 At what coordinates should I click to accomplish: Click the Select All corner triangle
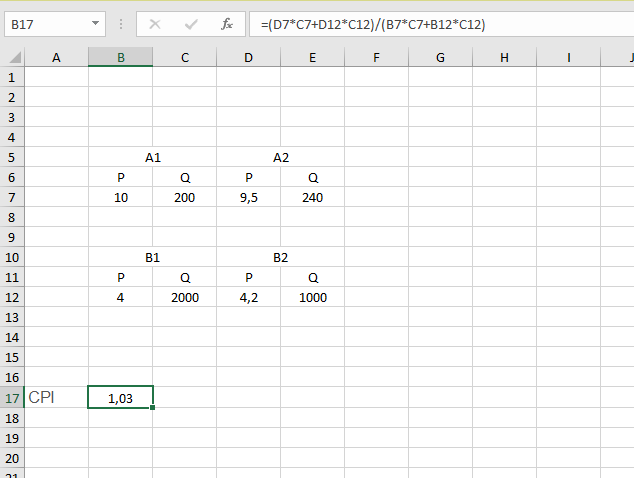(x=12, y=58)
